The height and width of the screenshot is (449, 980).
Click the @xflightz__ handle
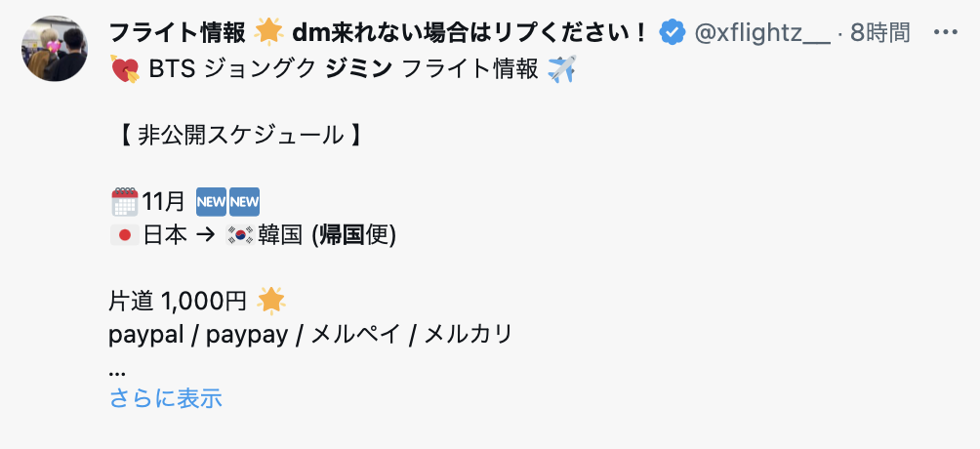[762, 32]
